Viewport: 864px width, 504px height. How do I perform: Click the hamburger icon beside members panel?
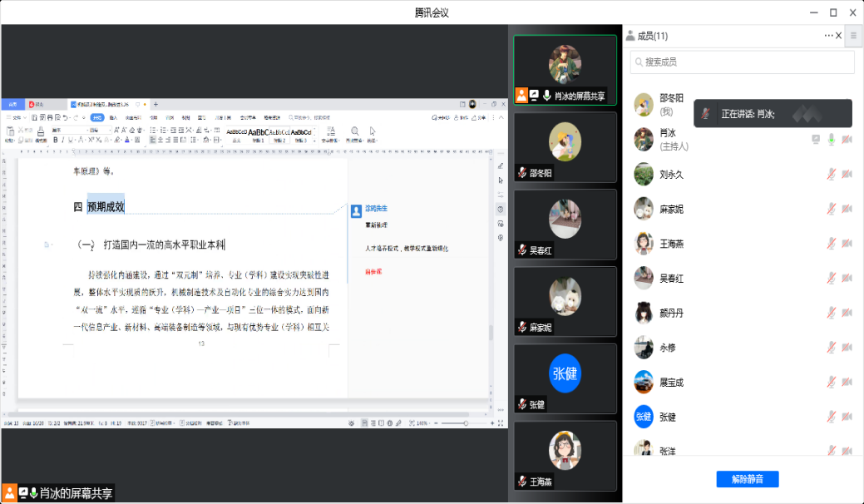(853, 36)
